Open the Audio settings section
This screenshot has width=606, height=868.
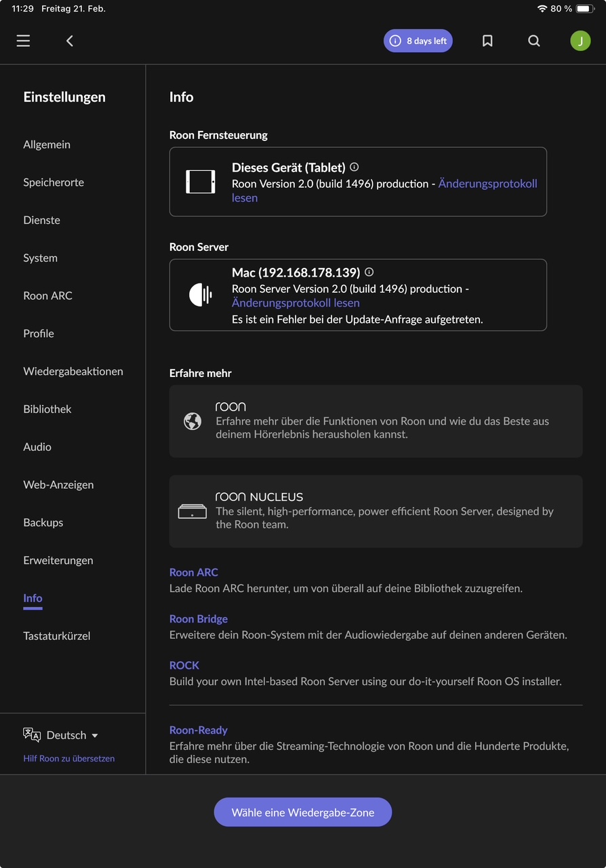(x=37, y=447)
